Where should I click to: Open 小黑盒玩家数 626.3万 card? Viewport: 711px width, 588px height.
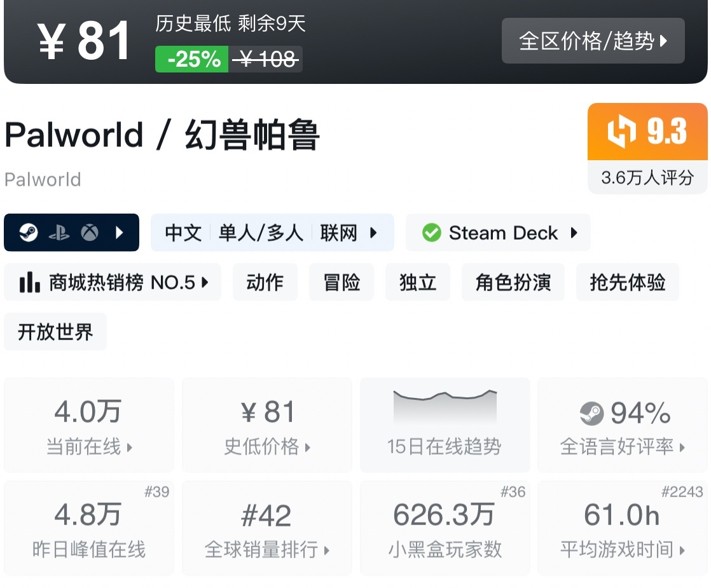(445, 528)
